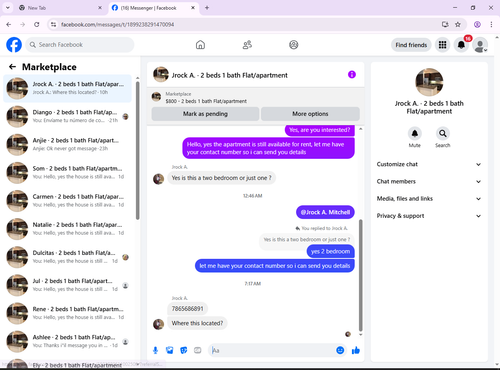Send a voice clip with microphone icon

(x=155, y=350)
